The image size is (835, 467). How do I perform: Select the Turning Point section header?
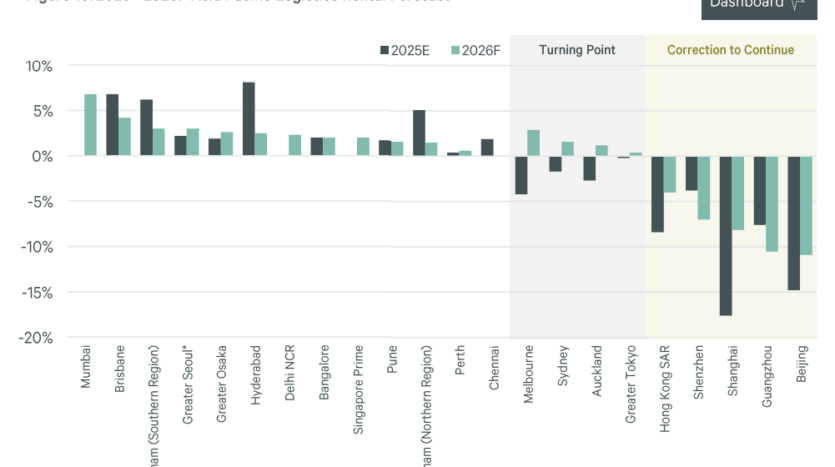(577, 50)
